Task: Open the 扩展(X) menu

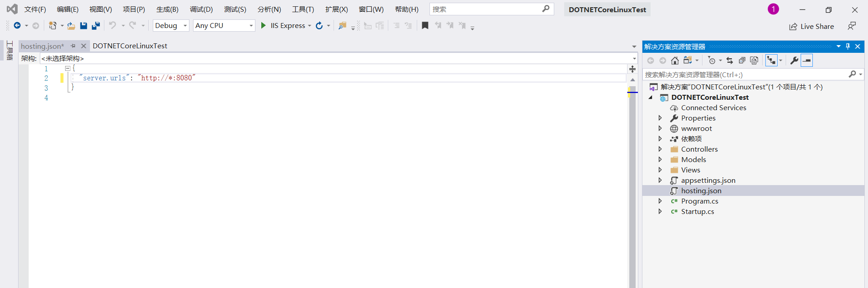Action: coord(336,9)
